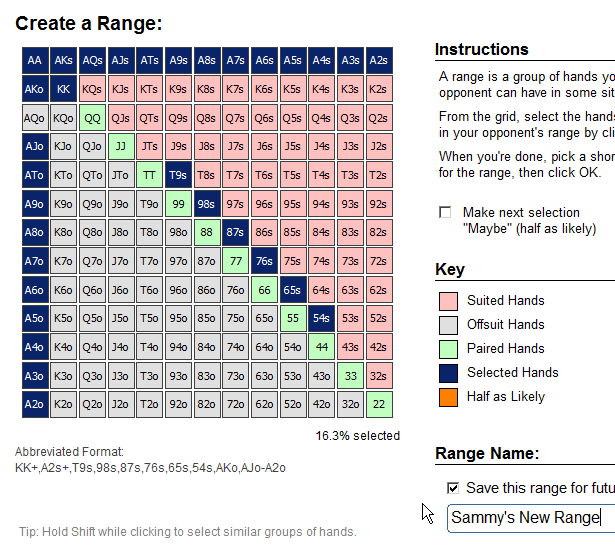Click the T9s selected hand cell
The image size is (615, 550).
(x=178, y=175)
